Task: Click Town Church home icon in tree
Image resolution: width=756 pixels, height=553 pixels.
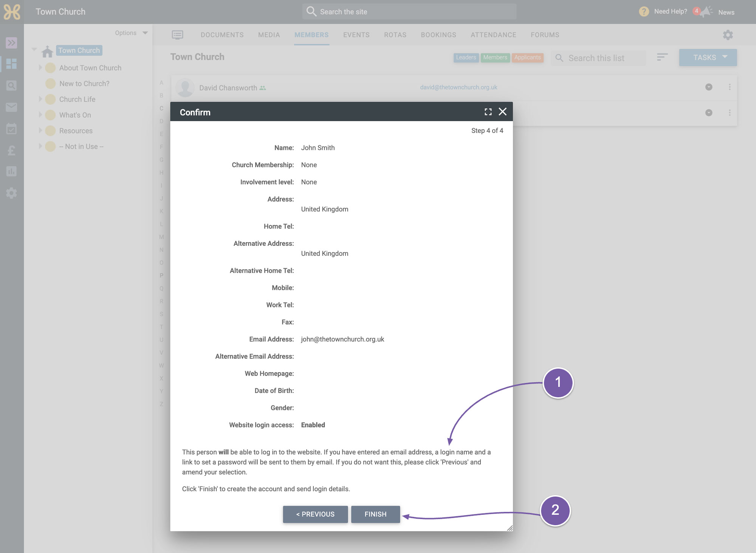Action: click(47, 51)
